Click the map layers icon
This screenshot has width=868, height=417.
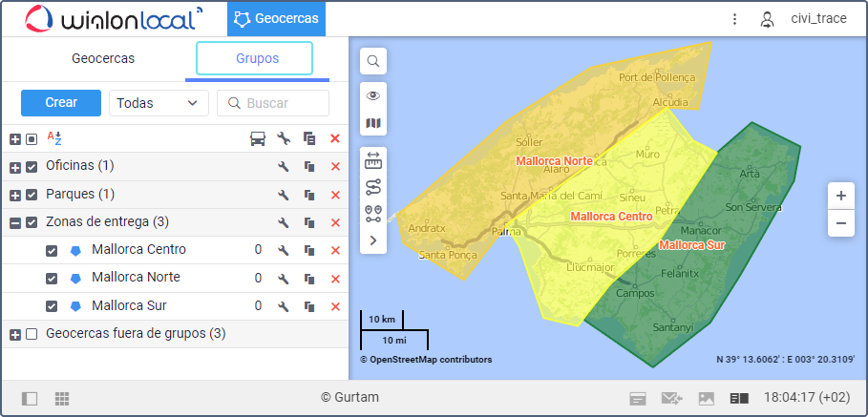pyautogui.click(x=373, y=124)
